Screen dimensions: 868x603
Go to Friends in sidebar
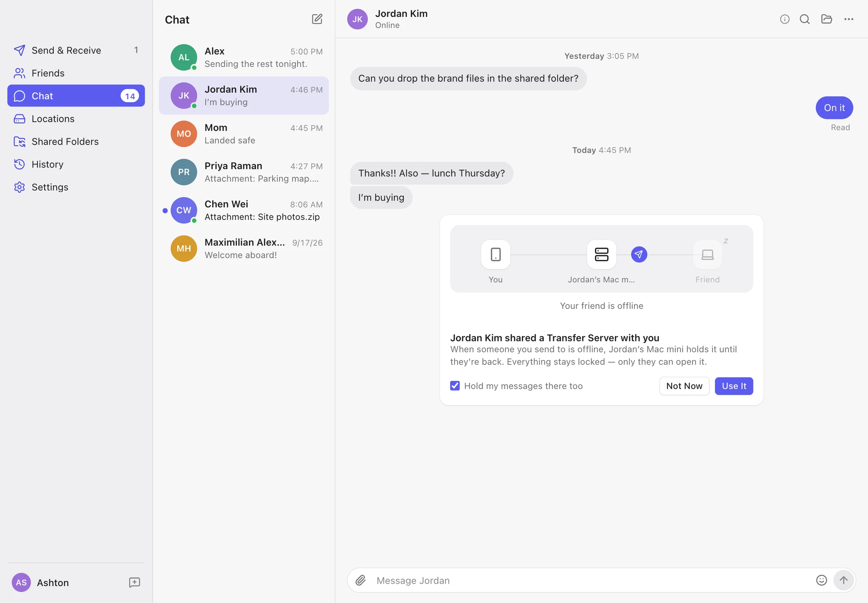[76, 73]
